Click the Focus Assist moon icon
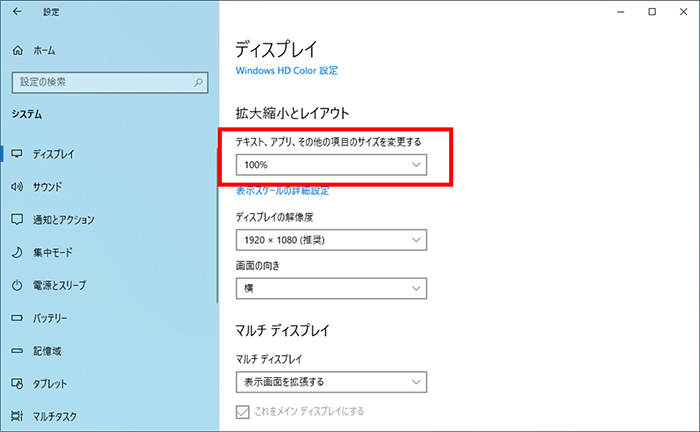The width and height of the screenshot is (700, 432). click(17, 253)
